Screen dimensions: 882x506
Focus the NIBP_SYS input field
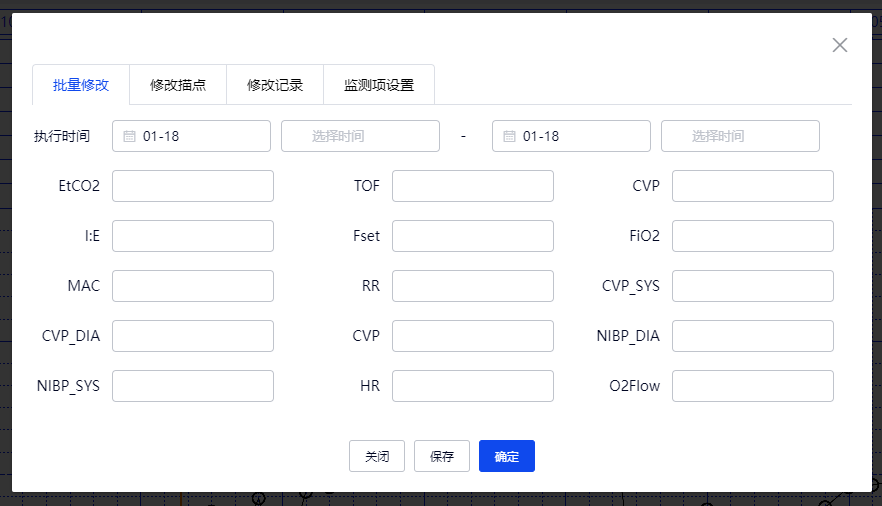[x=193, y=386]
